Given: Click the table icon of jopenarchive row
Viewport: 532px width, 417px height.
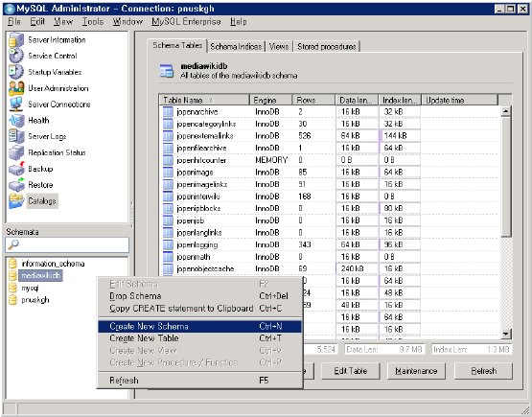Looking at the screenshot, I should pyautogui.click(x=168, y=111).
